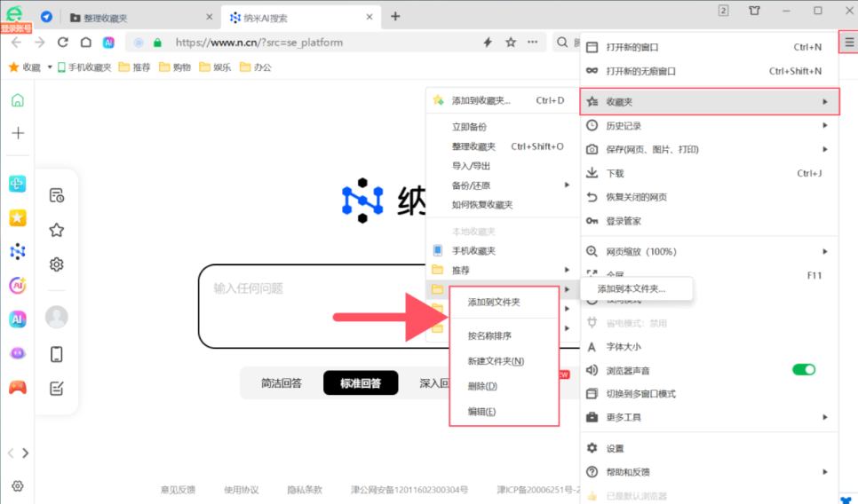
Task: Select the 标准回答 answer mode
Action: [x=360, y=383]
